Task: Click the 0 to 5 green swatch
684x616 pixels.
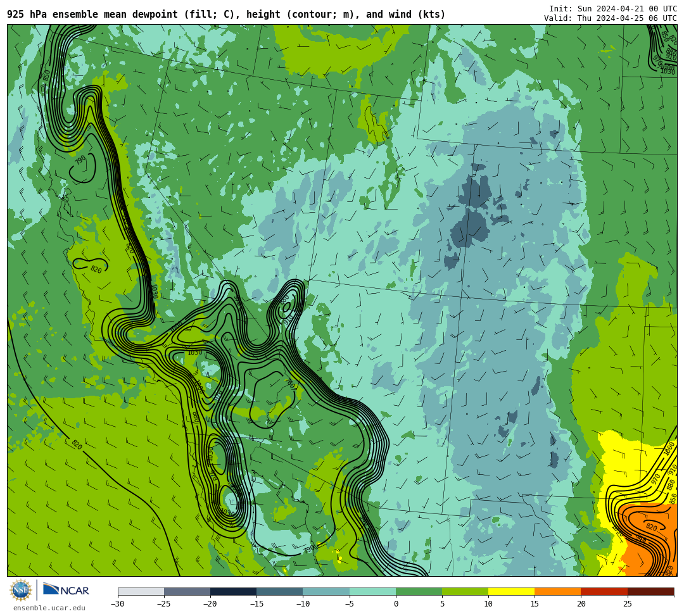Action: point(419,591)
